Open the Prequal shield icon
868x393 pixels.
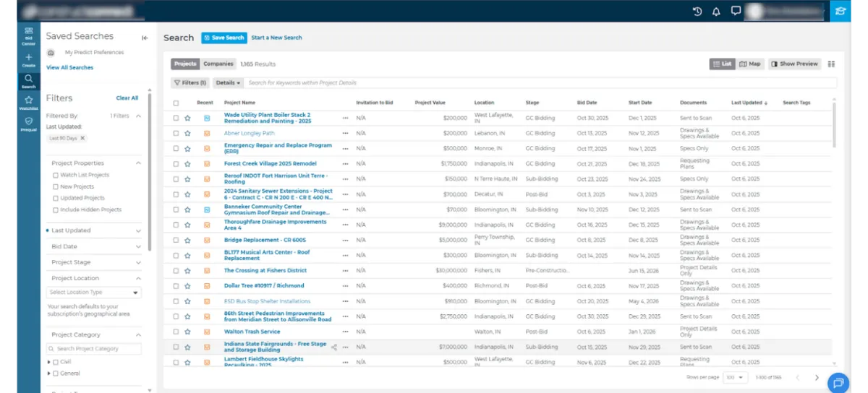pyautogui.click(x=28, y=124)
